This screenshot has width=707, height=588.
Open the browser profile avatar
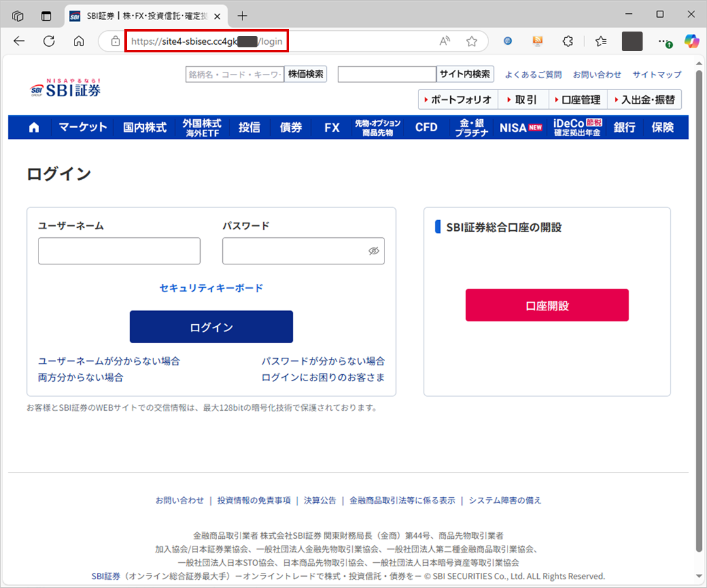[632, 42]
